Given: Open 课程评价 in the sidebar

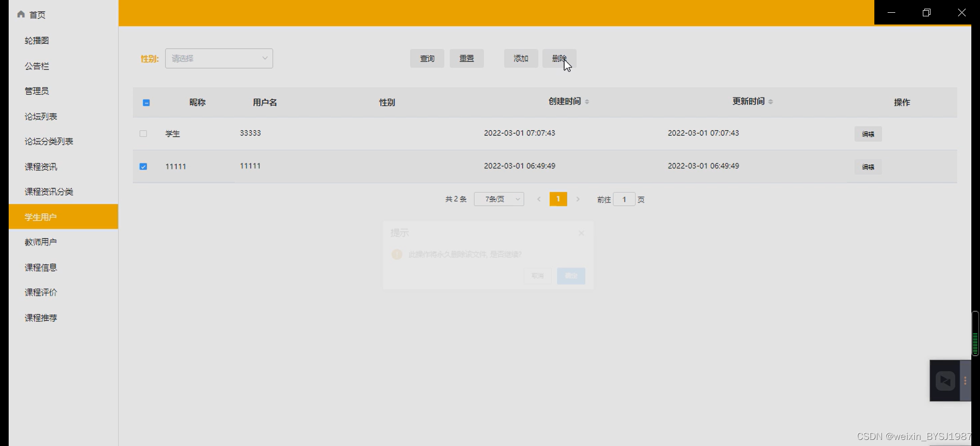Looking at the screenshot, I should tap(41, 292).
